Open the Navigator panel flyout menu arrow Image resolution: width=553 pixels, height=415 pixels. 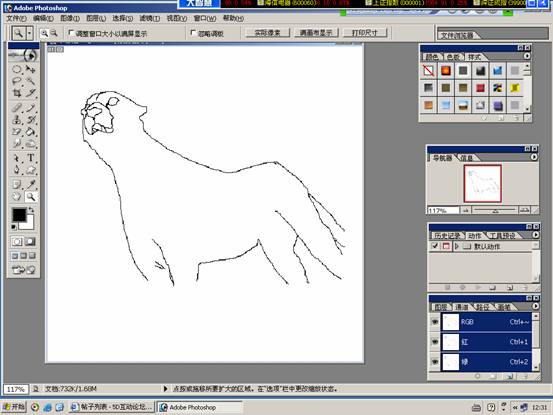[534, 157]
